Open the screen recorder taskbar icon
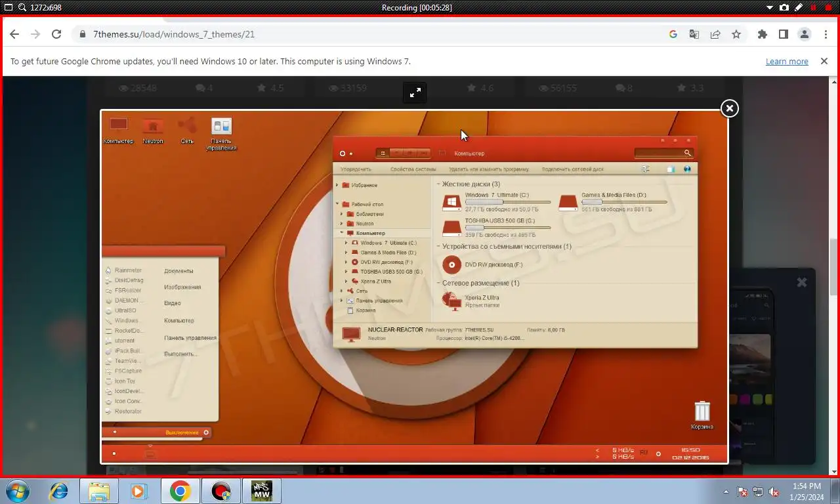 (221, 491)
